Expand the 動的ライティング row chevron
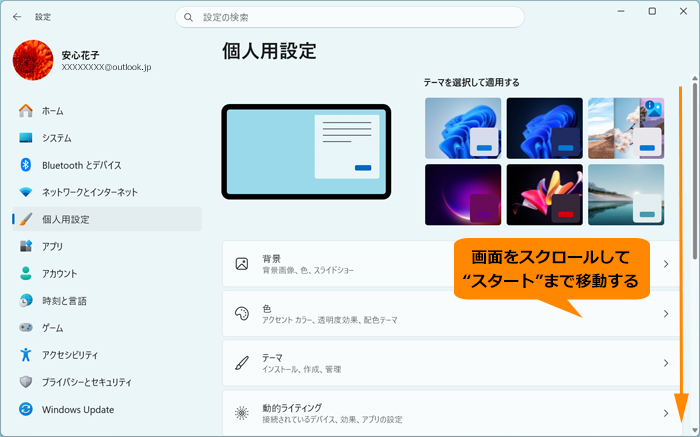The image size is (700, 437). pos(666,413)
